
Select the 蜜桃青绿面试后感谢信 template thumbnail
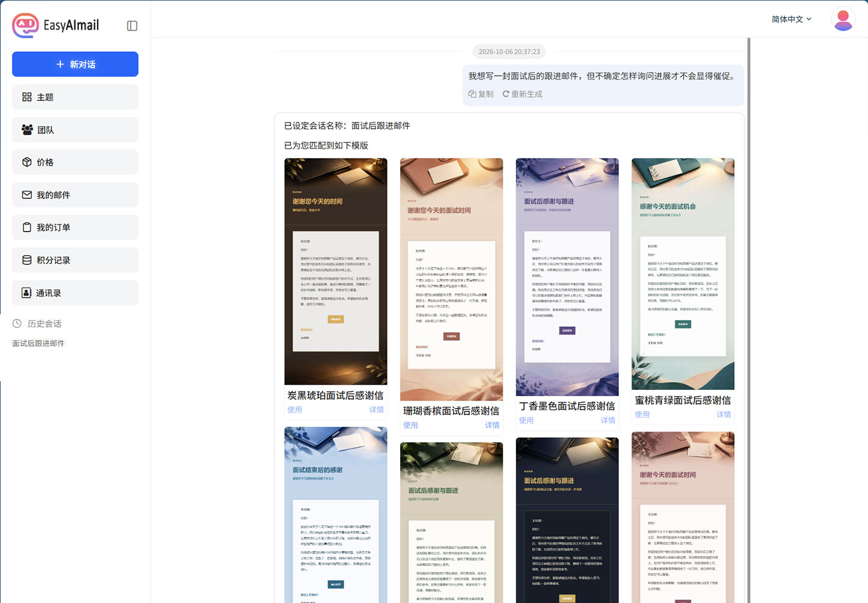tap(683, 274)
